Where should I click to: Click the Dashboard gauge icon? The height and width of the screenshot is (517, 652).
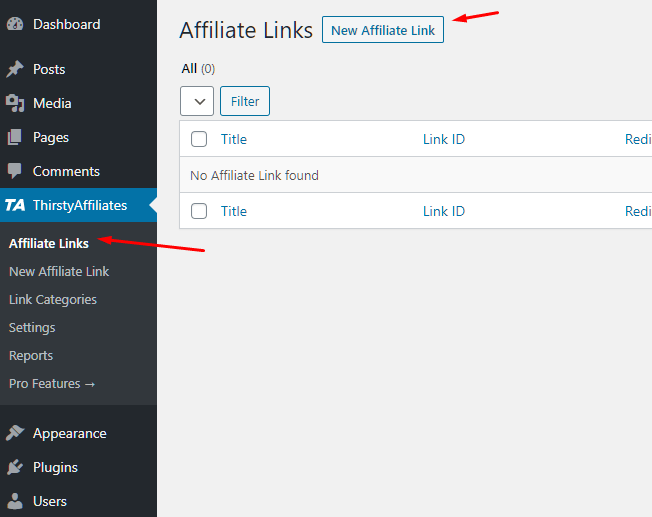[x=15, y=24]
